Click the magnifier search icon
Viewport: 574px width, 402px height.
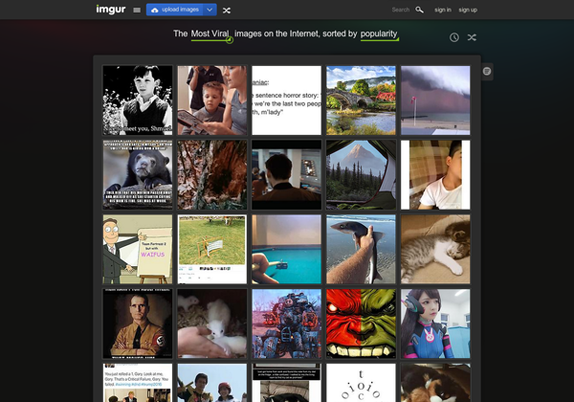click(x=420, y=10)
